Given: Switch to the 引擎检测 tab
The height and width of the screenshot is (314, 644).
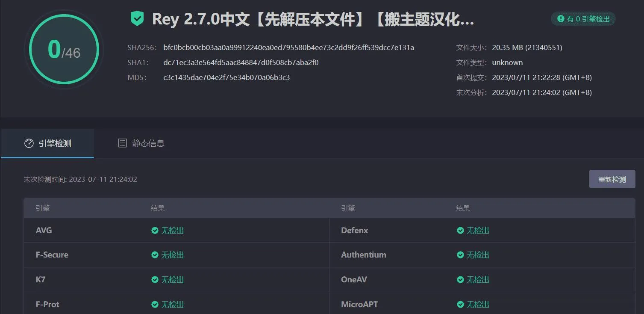Looking at the screenshot, I should click(x=47, y=143).
